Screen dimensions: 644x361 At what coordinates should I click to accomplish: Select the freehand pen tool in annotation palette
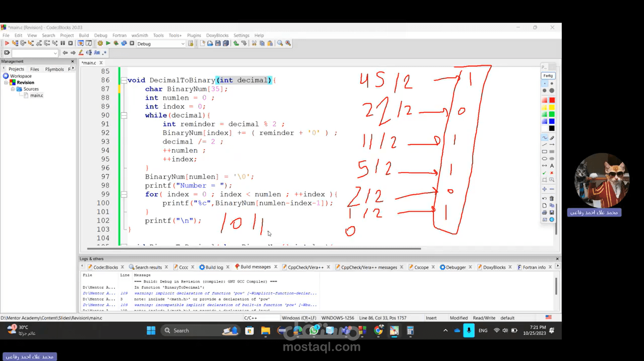pos(544,138)
